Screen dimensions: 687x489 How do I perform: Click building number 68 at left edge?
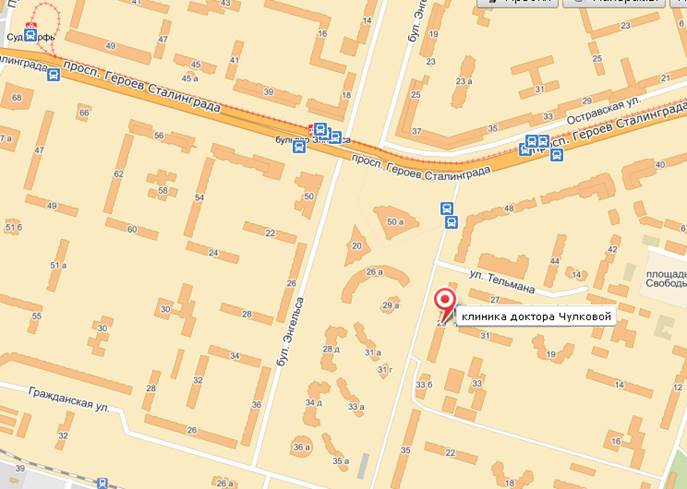(17, 97)
